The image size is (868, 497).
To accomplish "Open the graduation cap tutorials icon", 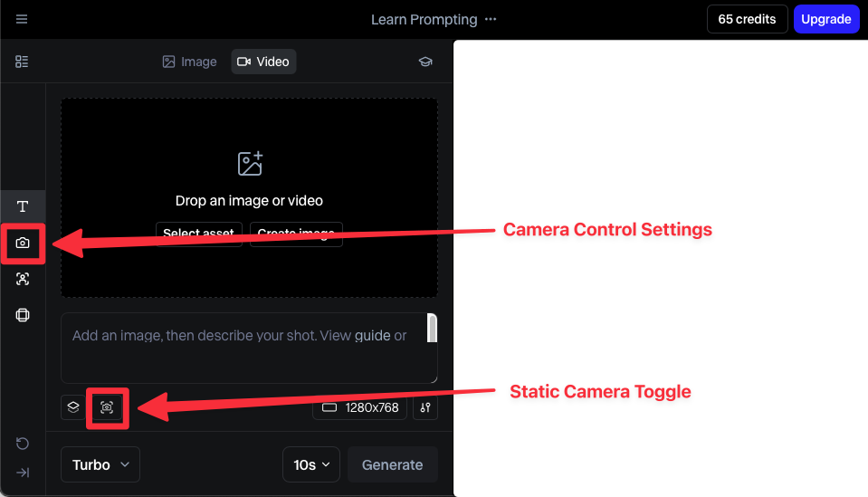I will [424, 62].
